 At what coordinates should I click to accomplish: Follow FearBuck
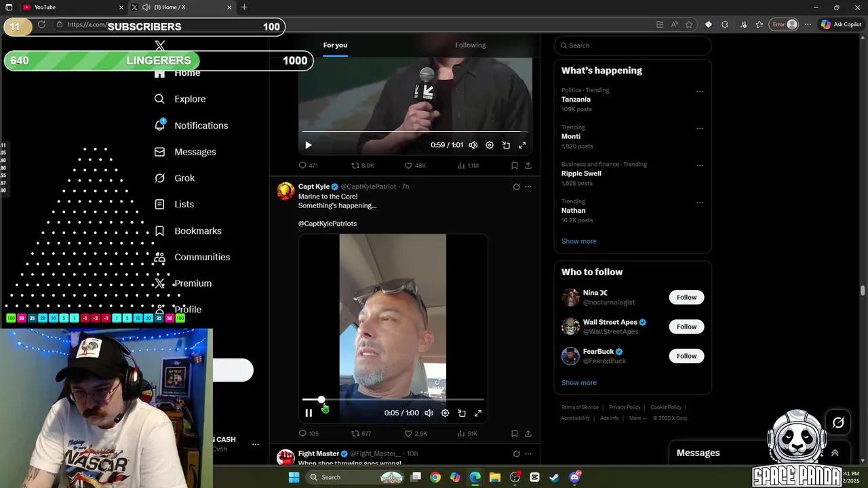coord(686,356)
